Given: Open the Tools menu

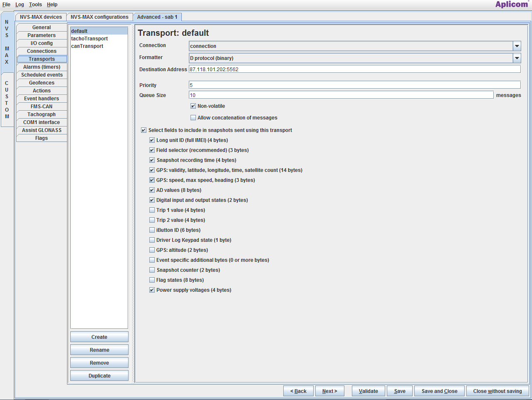Looking at the screenshot, I should click(x=35, y=5).
